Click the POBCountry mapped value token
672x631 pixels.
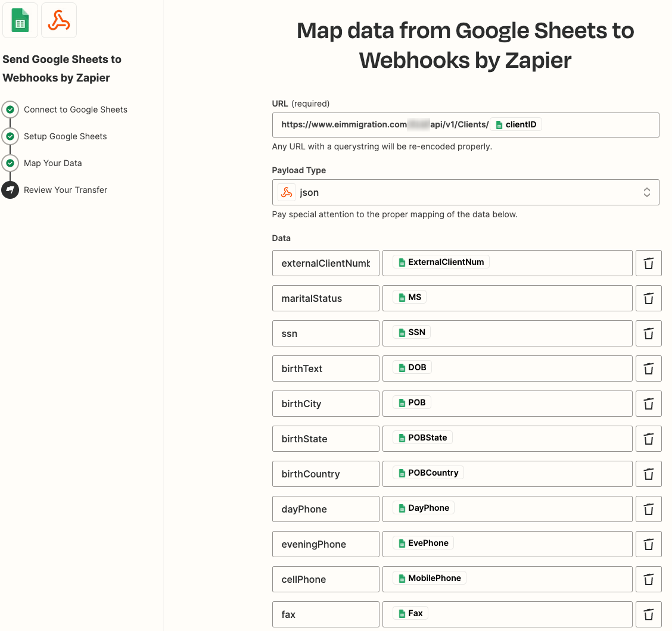pyautogui.click(x=428, y=473)
